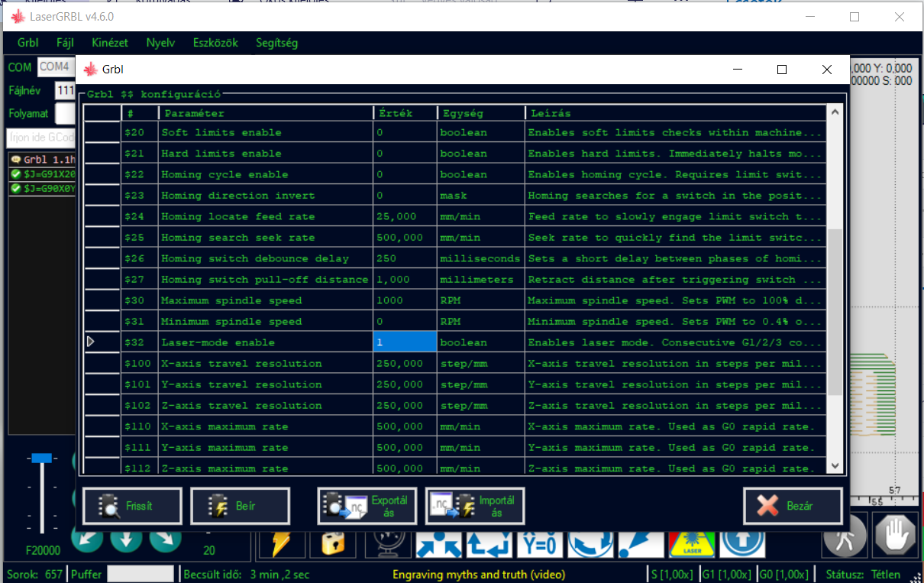Viewport: 924px width, 583px height.
Task: Open the Engraving myths and truth video link
Action: click(479, 575)
